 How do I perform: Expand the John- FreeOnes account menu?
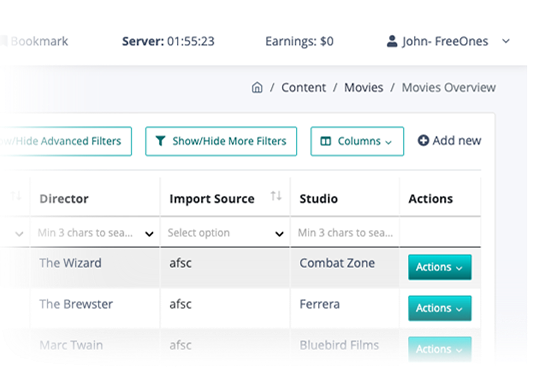pos(506,41)
